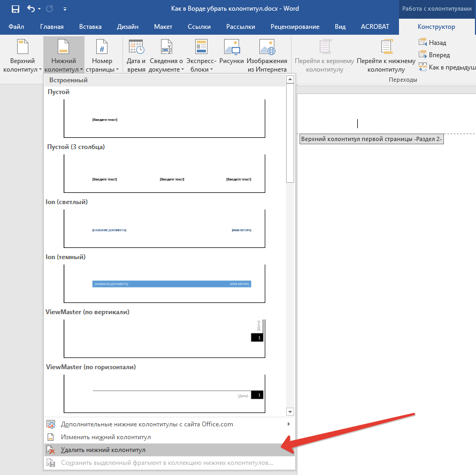Image resolution: width=476 pixels, height=475 pixels.
Task: Expand the Header (Верхний колонтитул) dropdown
Action: pyautogui.click(x=22, y=56)
